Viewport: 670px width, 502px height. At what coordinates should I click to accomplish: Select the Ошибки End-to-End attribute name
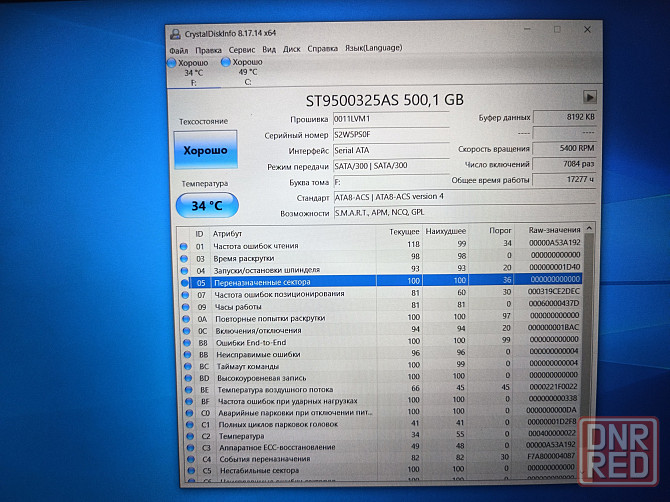(x=251, y=343)
